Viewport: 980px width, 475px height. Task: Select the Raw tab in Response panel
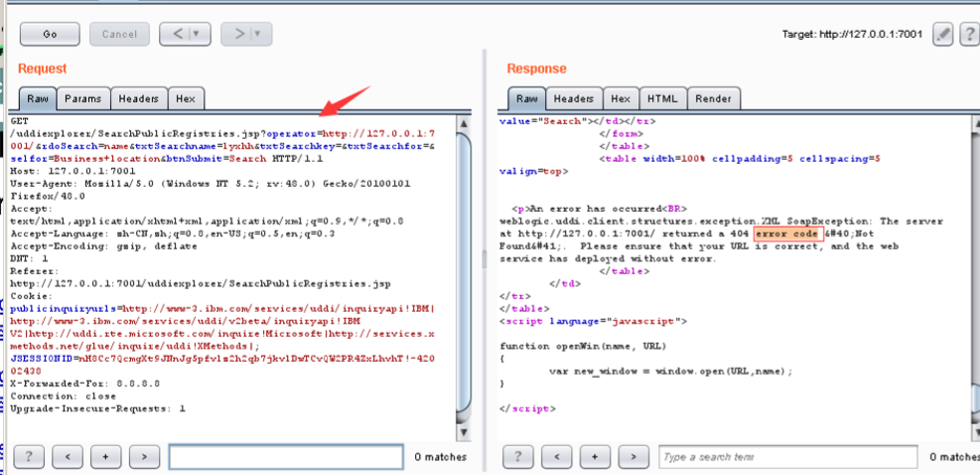[x=526, y=99]
